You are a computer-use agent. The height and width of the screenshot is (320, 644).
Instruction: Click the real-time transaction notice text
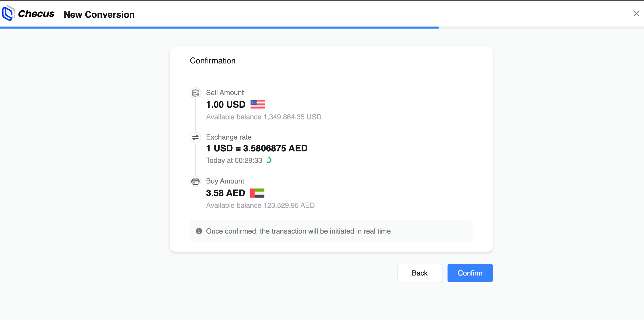coord(298,231)
